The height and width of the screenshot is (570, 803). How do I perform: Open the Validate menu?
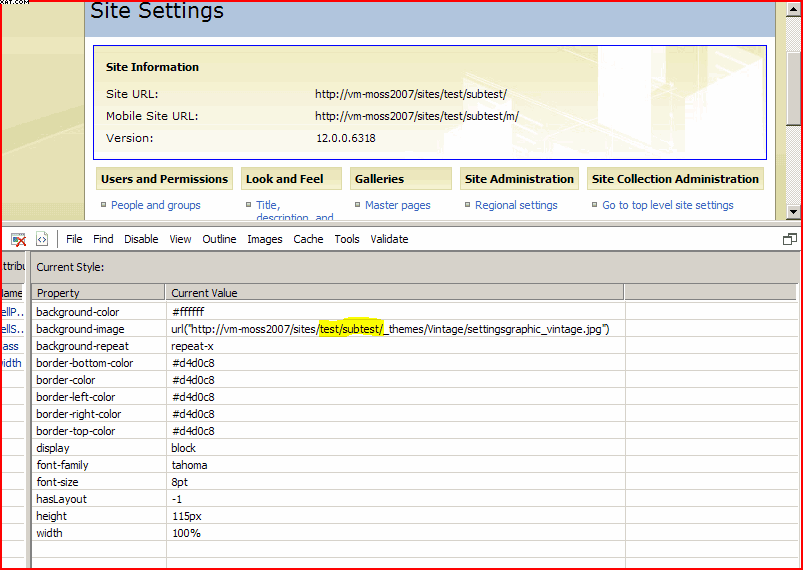(x=389, y=239)
